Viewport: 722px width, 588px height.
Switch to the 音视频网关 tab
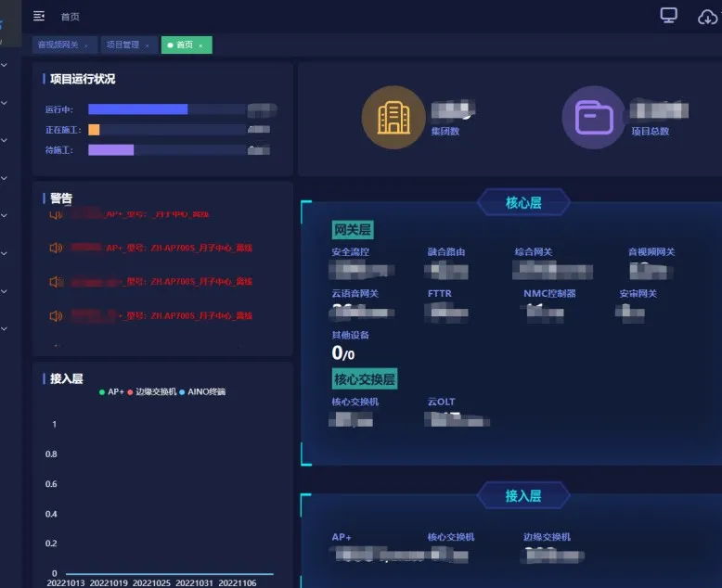(x=58, y=45)
